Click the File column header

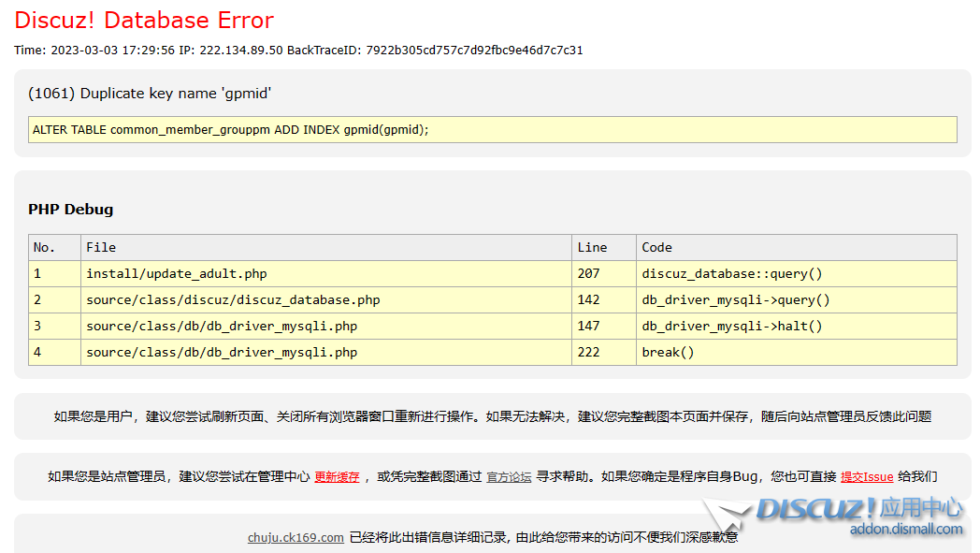[x=101, y=248]
